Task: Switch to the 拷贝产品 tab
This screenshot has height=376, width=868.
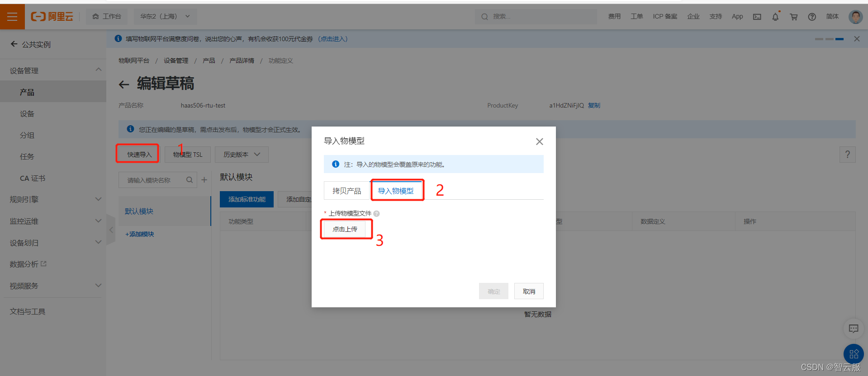Action: point(347,191)
